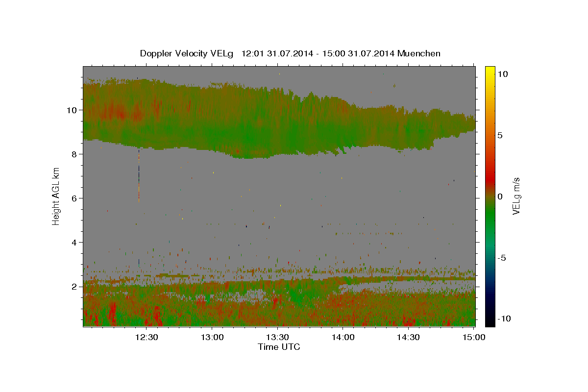
Task: Click the 14:30 time axis label
Action: click(x=409, y=337)
